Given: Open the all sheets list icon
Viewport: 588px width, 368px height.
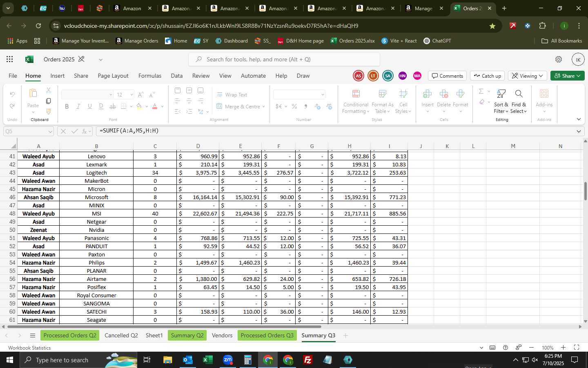Looking at the screenshot, I should click(32, 336).
